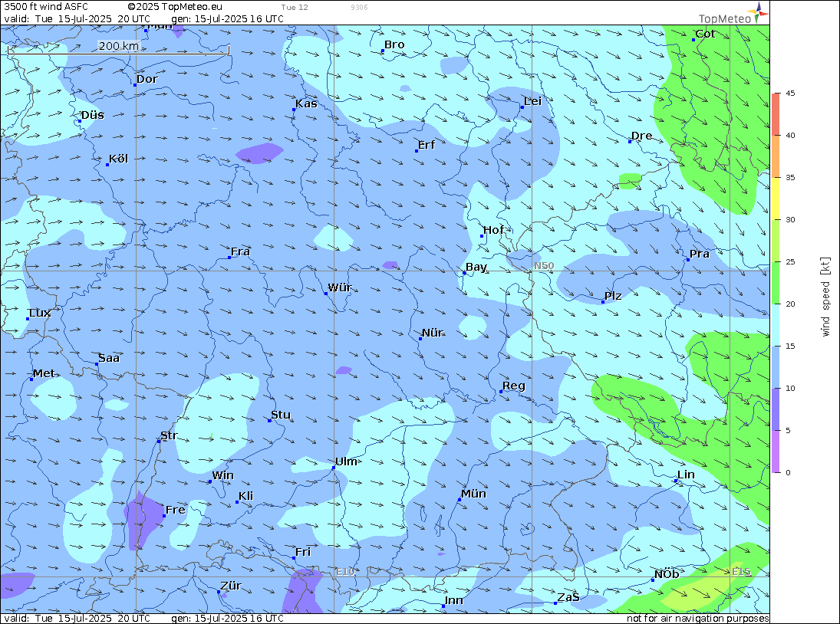Click the 'E15' longitude grid label
Screen dimensions: 840x624
point(742,572)
